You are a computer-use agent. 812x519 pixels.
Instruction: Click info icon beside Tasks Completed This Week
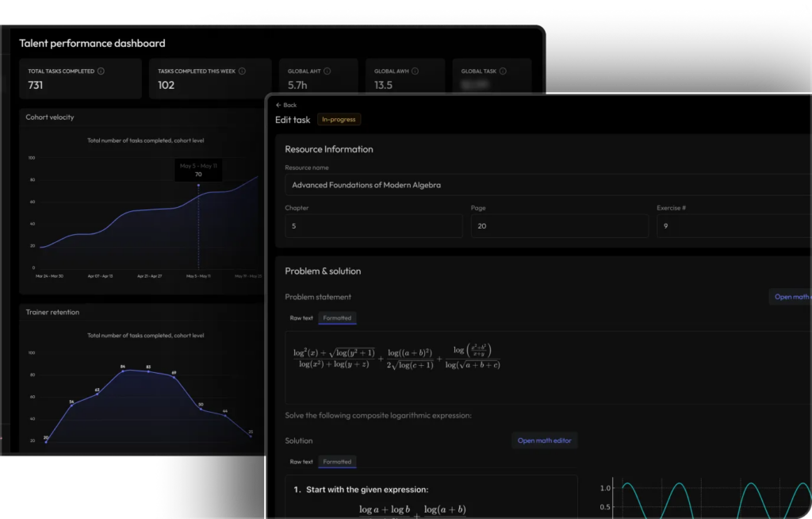(x=242, y=71)
